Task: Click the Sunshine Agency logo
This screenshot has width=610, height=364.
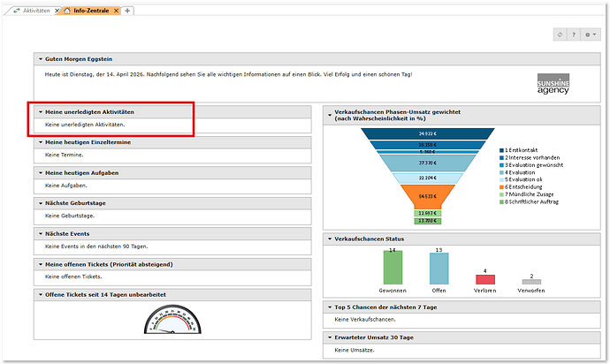Action: pos(554,84)
